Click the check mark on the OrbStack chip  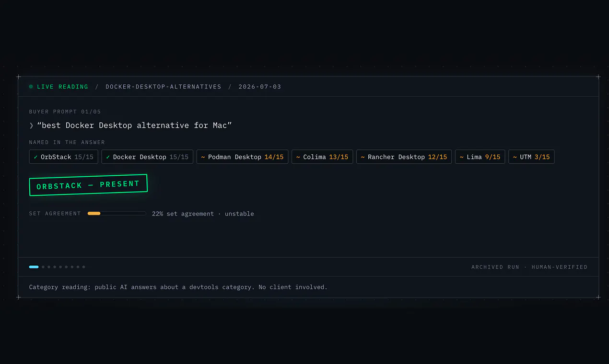pyautogui.click(x=35, y=157)
